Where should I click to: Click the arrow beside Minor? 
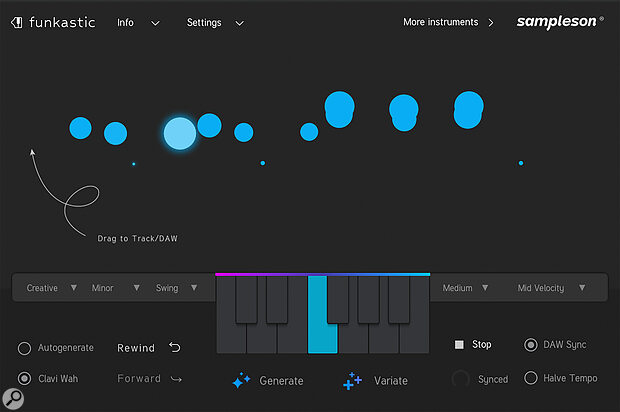[x=136, y=287]
